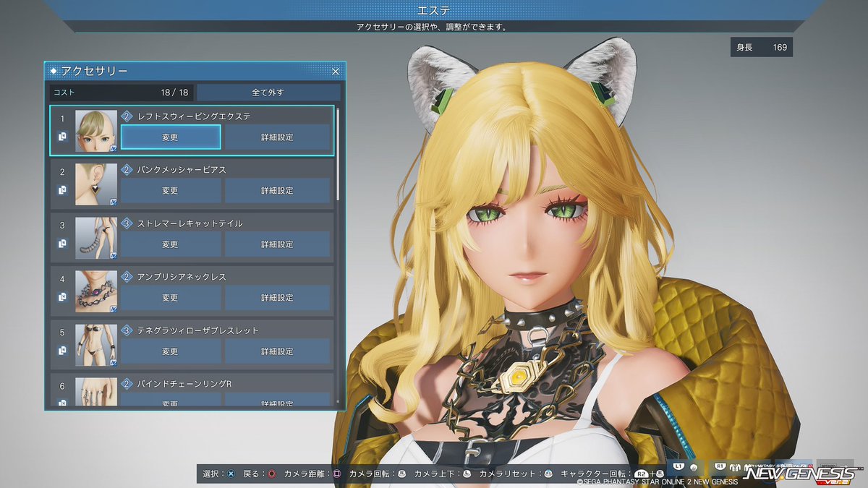Click 変更 for ストレマーレキャットテイル
This screenshot has width=868, height=488.
click(x=170, y=244)
